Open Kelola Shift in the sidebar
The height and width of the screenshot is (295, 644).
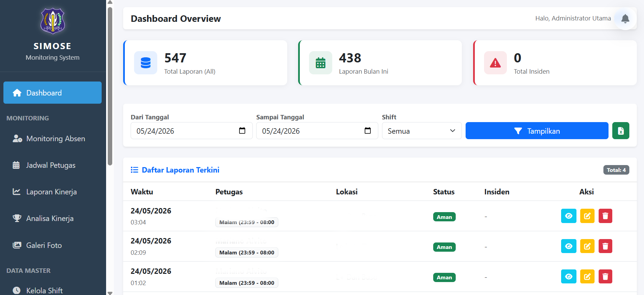[53, 290]
